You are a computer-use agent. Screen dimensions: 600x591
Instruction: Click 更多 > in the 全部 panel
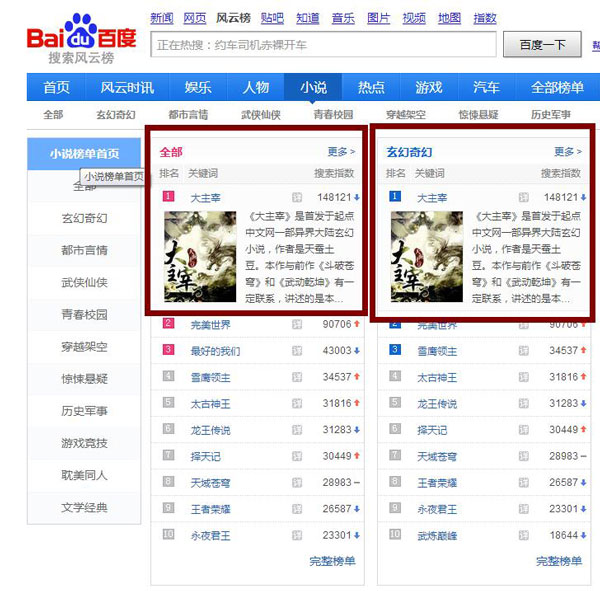pyautogui.click(x=341, y=152)
